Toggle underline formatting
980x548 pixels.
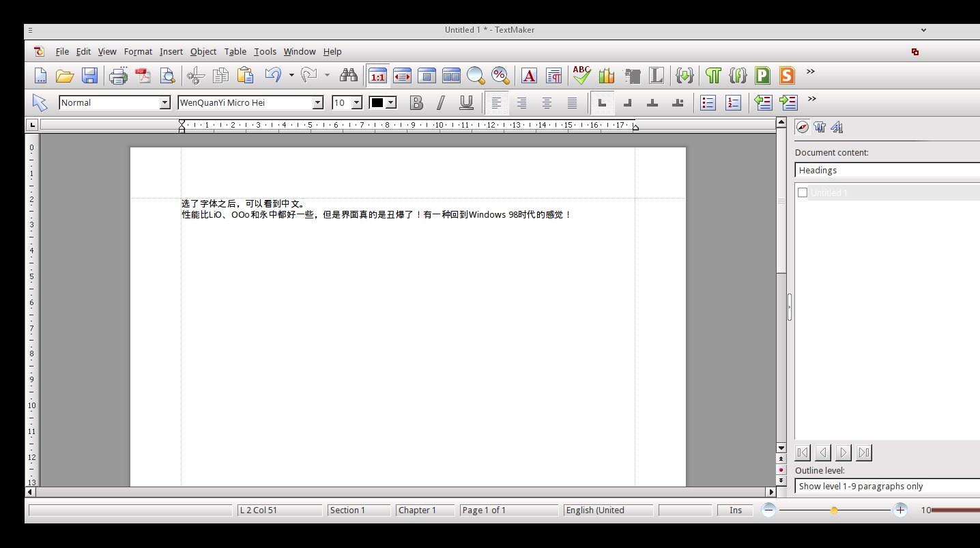(x=466, y=102)
